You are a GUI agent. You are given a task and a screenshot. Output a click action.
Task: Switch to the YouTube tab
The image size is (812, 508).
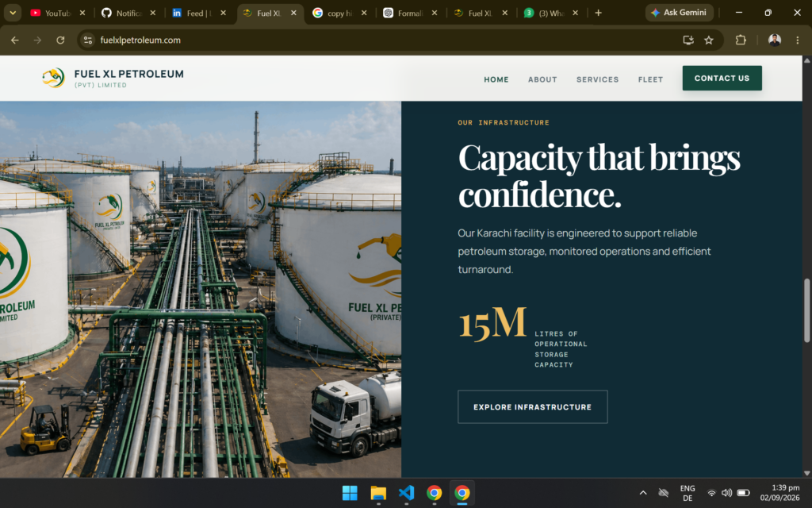tap(50, 13)
